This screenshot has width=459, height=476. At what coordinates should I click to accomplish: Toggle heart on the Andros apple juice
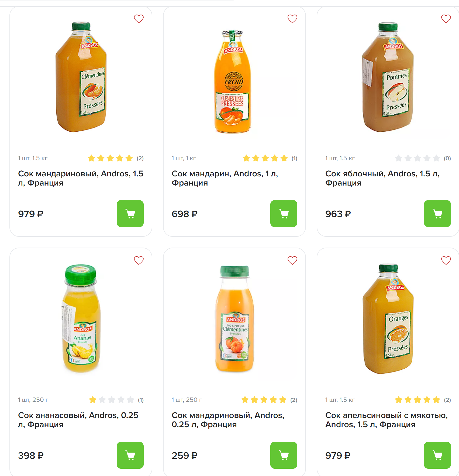(446, 19)
